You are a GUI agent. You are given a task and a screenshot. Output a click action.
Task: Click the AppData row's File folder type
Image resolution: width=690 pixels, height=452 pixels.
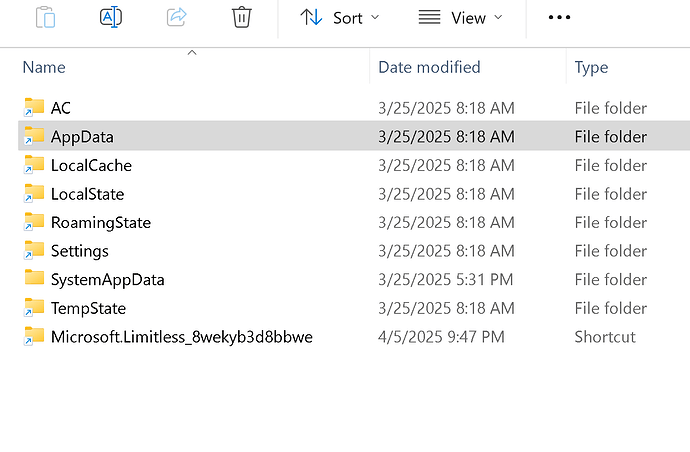(611, 137)
